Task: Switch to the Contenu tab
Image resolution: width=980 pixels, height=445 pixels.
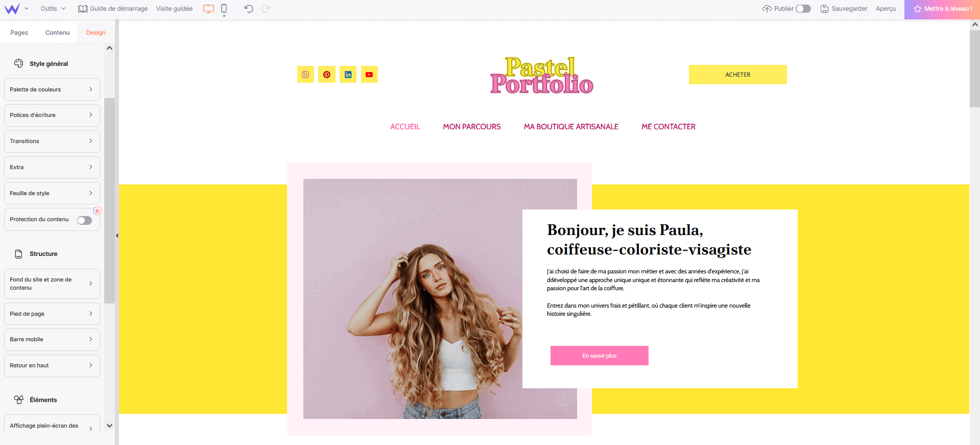Action: pos(57,33)
